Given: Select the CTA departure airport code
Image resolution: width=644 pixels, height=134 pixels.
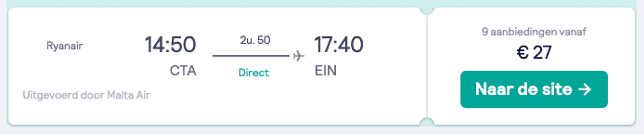Looking at the screenshot, I should coord(183,71).
